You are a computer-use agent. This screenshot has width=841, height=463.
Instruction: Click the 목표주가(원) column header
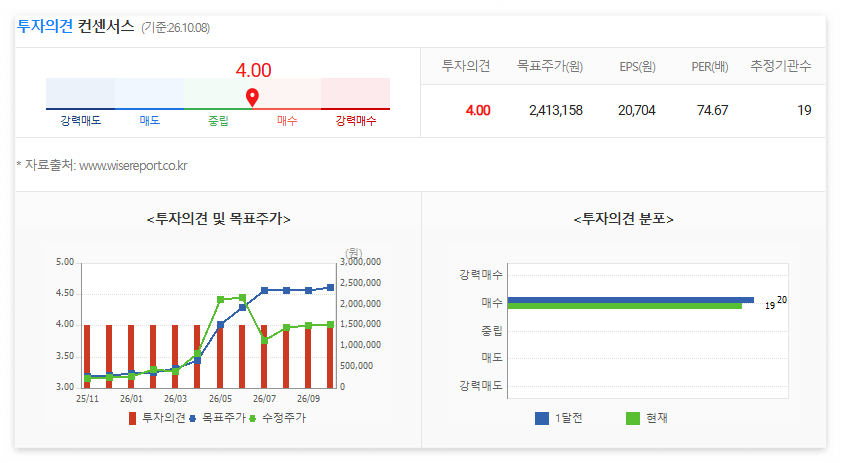pyautogui.click(x=550, y=66)
